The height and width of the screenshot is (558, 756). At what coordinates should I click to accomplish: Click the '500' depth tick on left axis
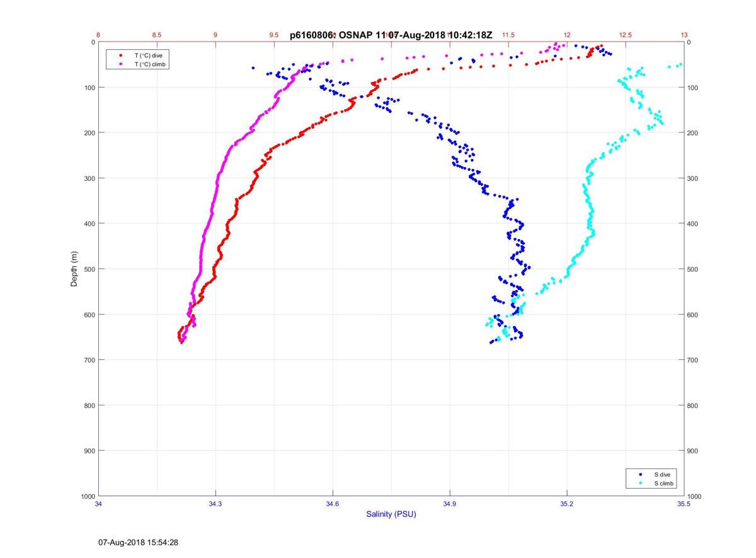(x=89, y=269)
